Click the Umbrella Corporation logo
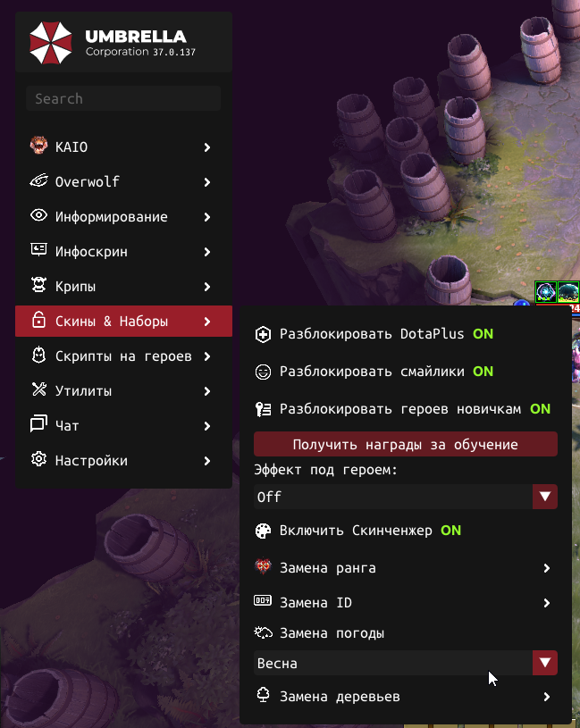The height and width of the screenshot is (728, 580). [51, 43]
